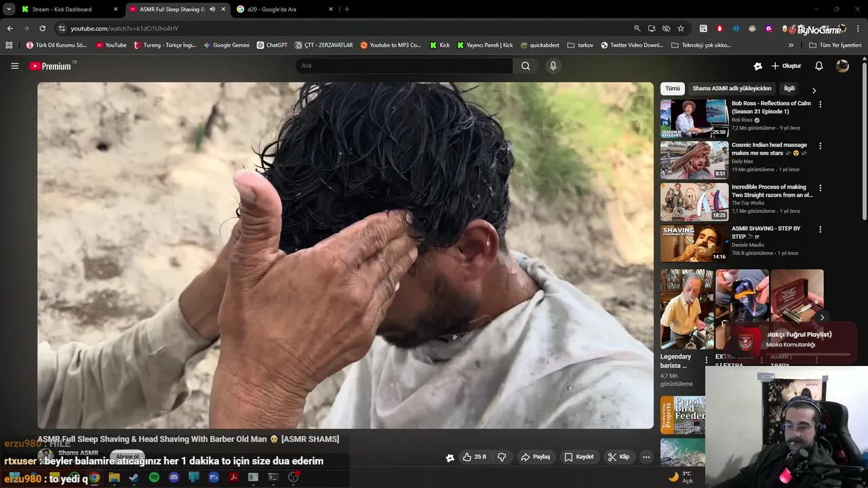Viewport: 868px width, 488px height.
Task: Create a clip with Klip
Action: (x=618, y=457)
